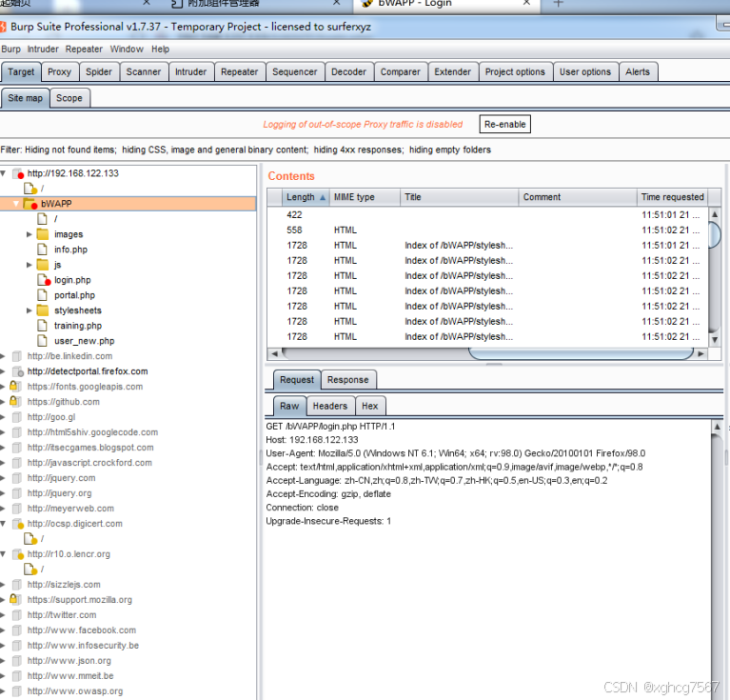Click the twitter.com host icon
Image resolution: width=730 pixels, height=700 pixels.
pos(17,615)
